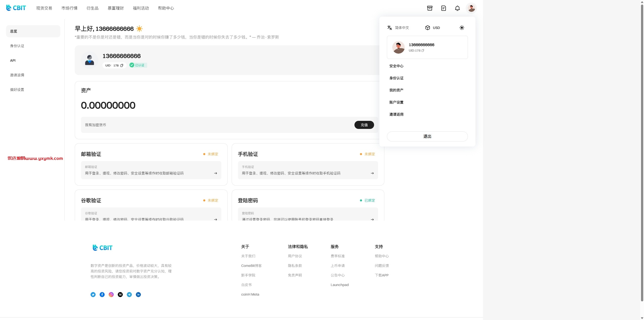Click the profile avatar in account card

(x=90, y=60)
